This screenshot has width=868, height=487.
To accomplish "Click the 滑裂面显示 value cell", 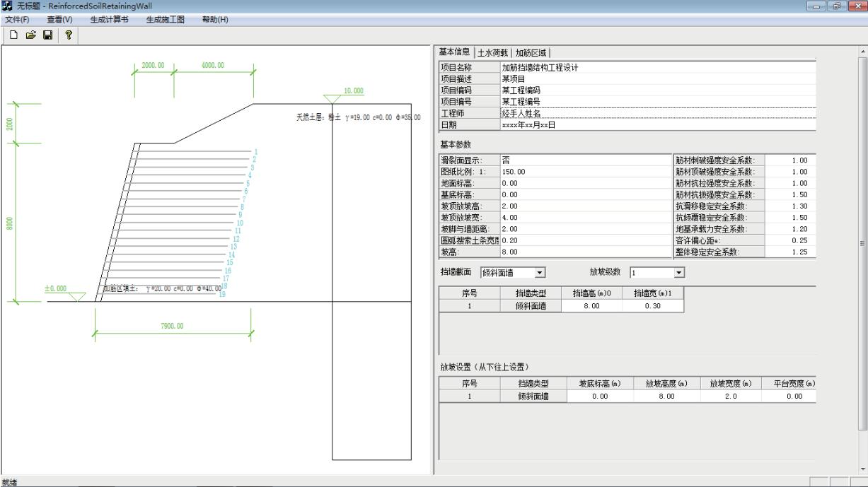I will [584, 160].
